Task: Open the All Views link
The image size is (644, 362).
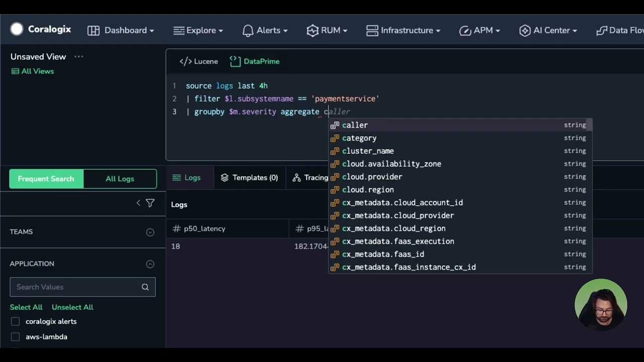Action: pyautogui.click(x=33, y=71)
